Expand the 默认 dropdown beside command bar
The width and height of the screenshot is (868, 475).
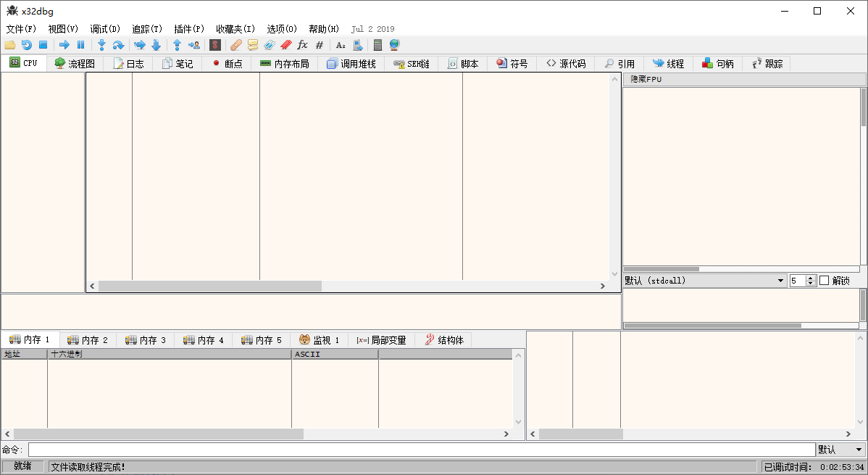point(840,450)
